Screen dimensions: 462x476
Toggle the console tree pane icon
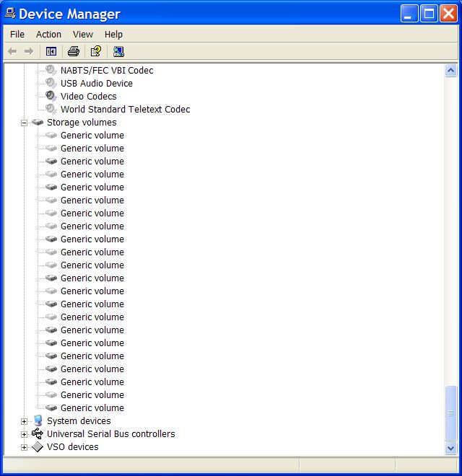point(51,51)
